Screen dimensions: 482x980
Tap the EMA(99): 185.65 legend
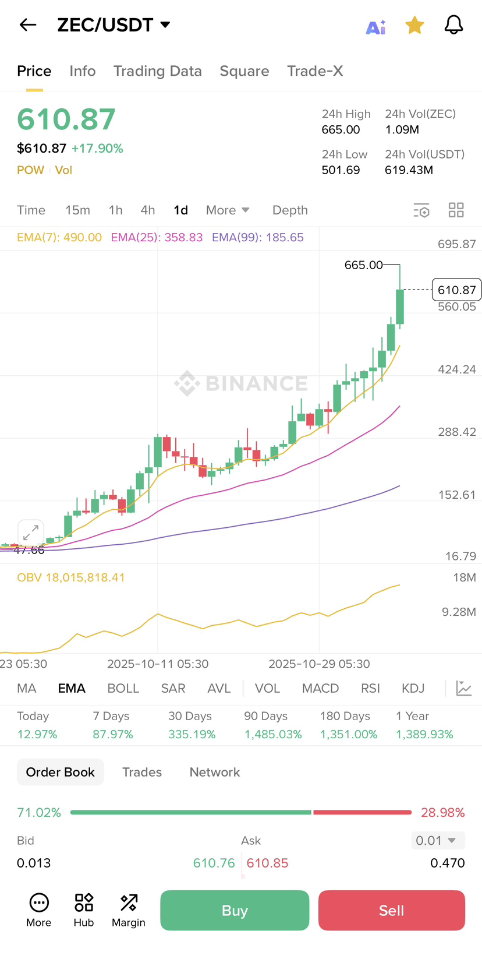258,237
